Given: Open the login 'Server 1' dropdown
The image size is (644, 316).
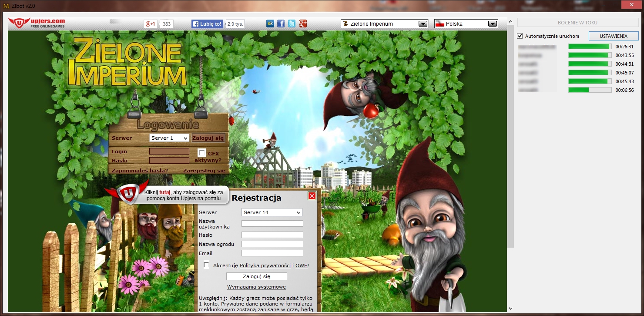Looking at the screenshot, I should point(169,138).
